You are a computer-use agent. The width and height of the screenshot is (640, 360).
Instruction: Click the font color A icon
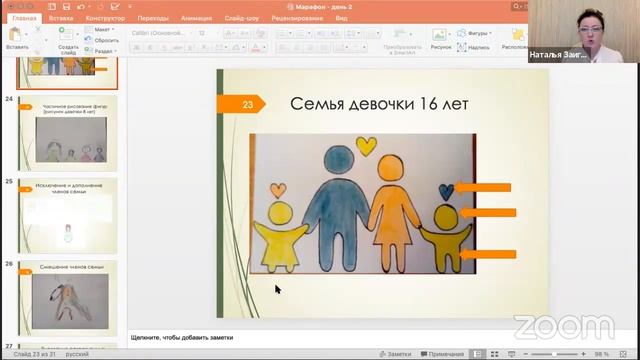pos(256,48)
